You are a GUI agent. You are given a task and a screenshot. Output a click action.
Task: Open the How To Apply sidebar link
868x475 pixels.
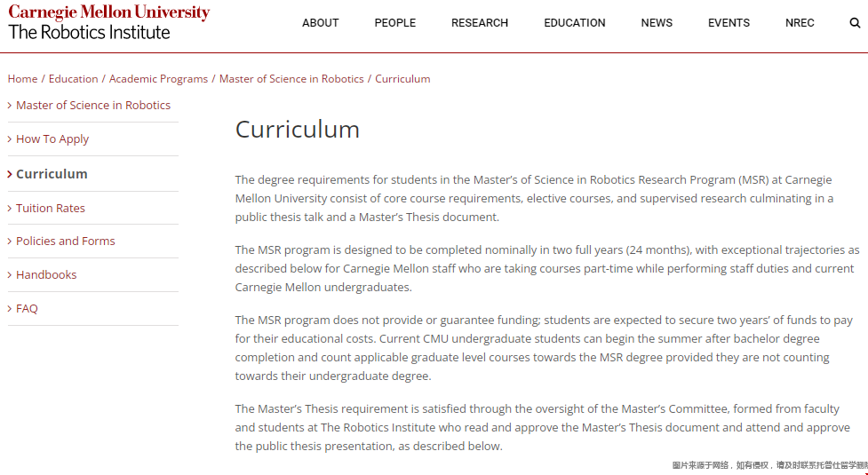pyautogui.click(x=52, y=139)
